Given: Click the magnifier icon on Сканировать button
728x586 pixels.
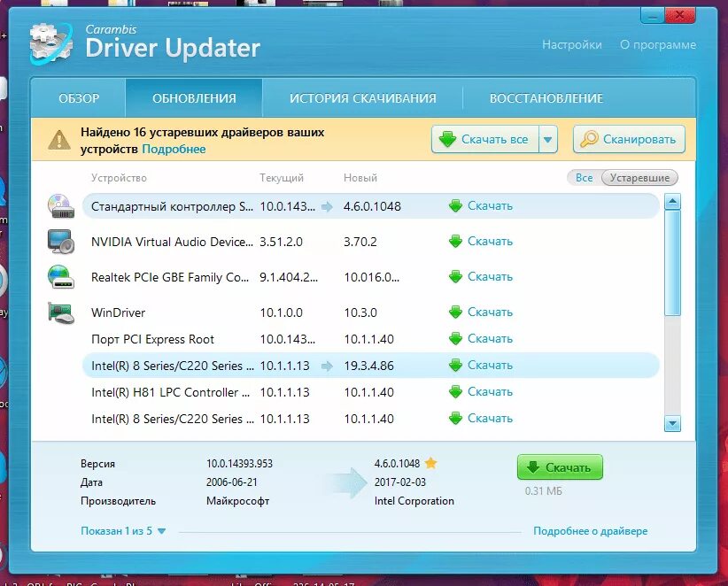Looking at the screenshot, I should coord(589,139).
